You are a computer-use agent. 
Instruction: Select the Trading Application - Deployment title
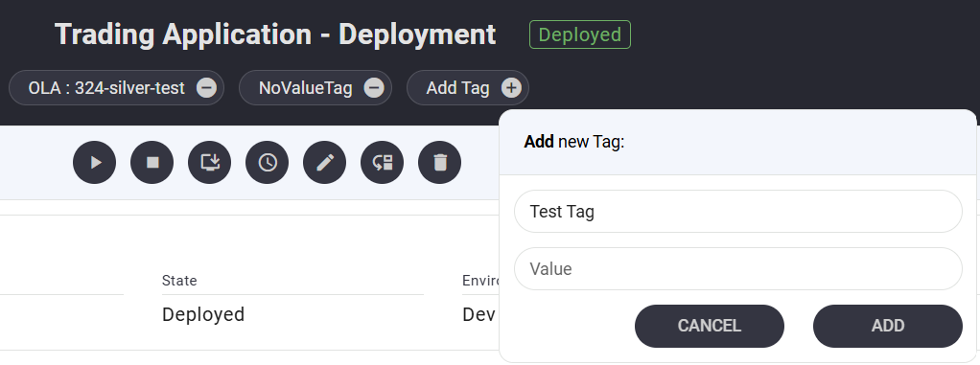(x=275, y=34)
